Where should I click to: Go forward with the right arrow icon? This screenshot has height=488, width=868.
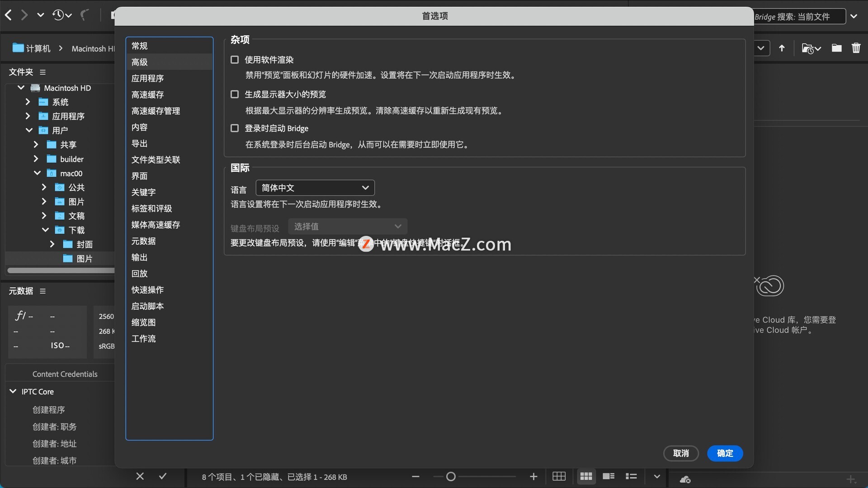tap(24, 15)
